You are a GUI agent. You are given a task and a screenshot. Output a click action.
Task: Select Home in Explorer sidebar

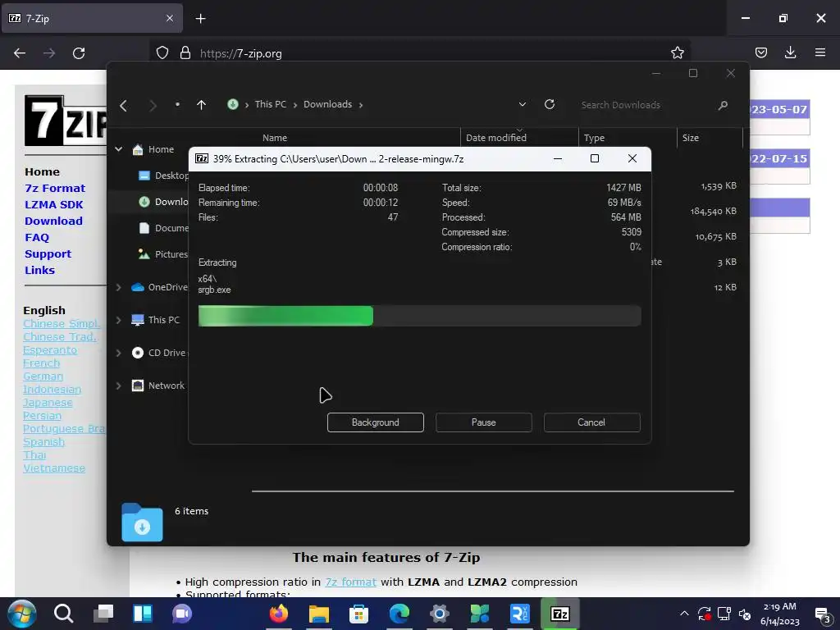pos(161,149)
